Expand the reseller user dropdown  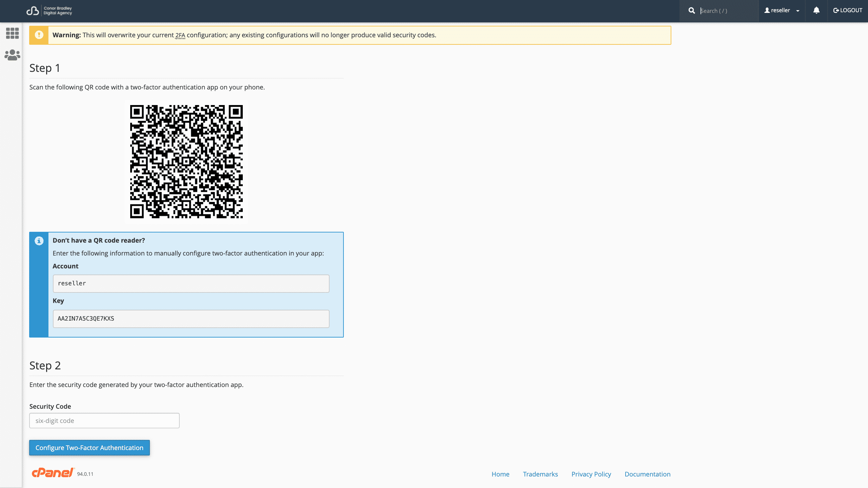point(782,11)
